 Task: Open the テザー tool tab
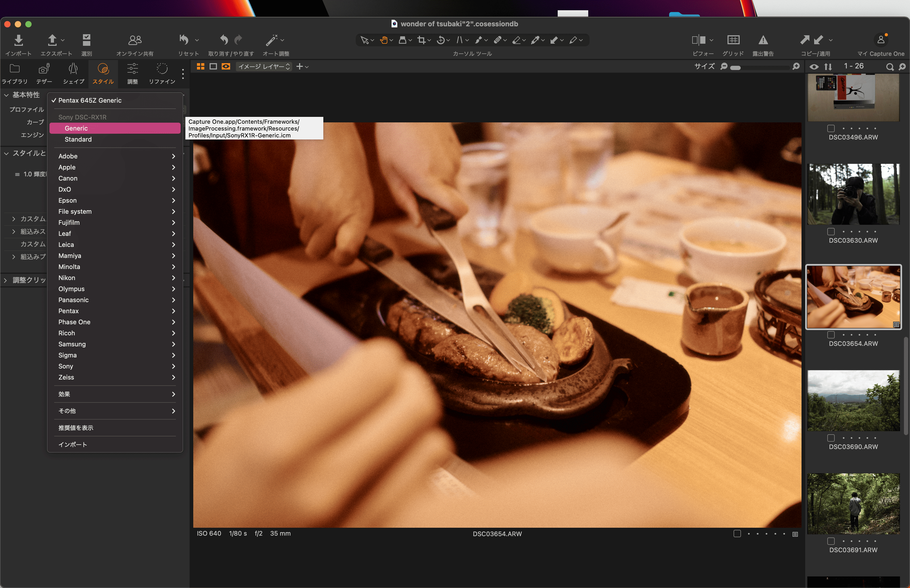44,74
